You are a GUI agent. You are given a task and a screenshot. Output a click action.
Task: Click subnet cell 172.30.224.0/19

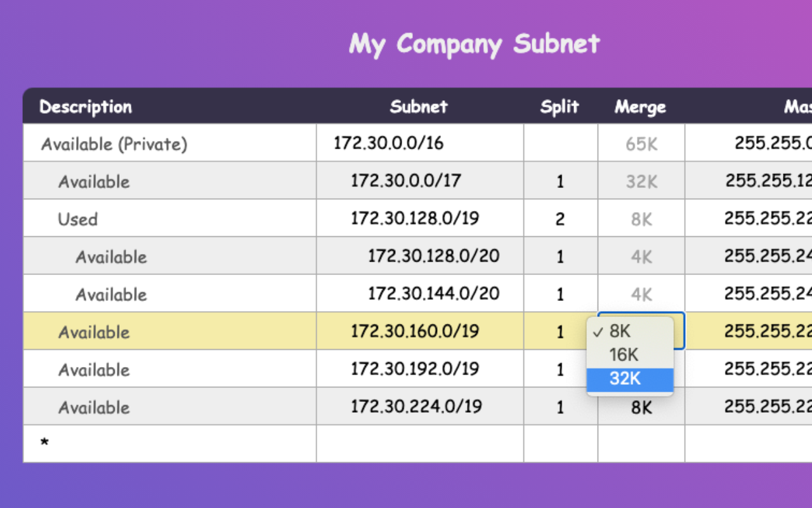pos(420,406)
